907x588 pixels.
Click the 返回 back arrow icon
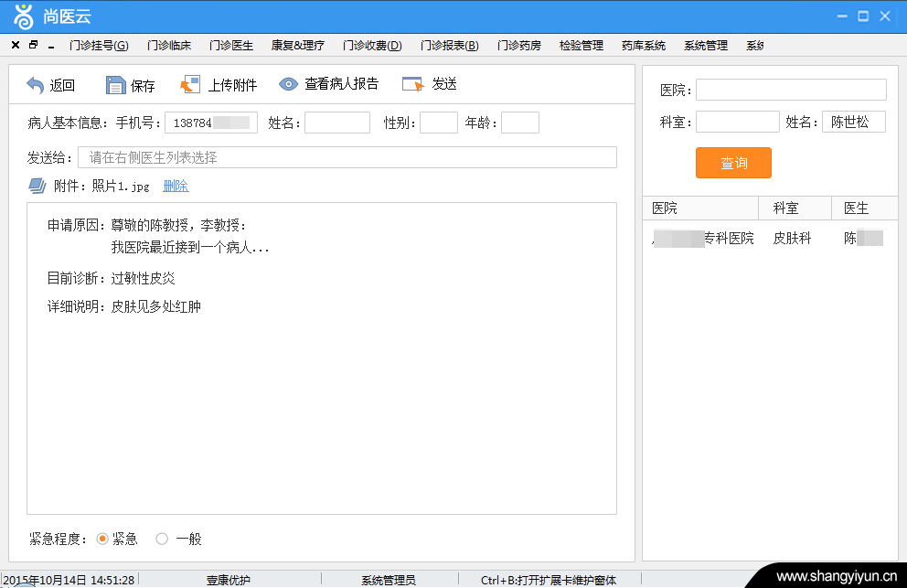pos(36,85)
